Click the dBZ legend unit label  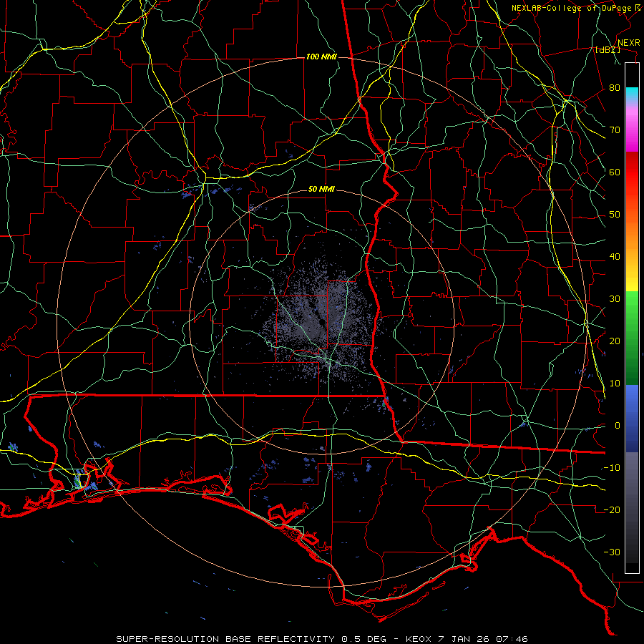[x=608, y=50]
